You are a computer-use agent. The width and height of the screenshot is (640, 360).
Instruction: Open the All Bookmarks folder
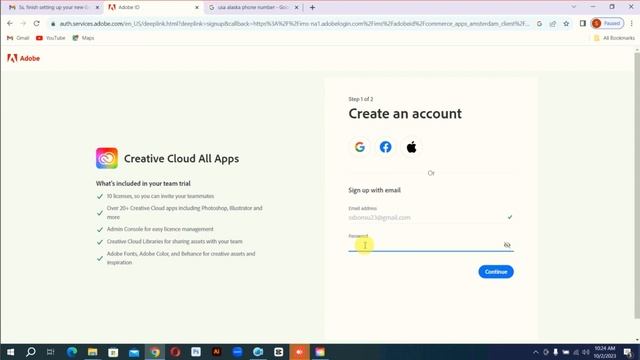point(614,38)
